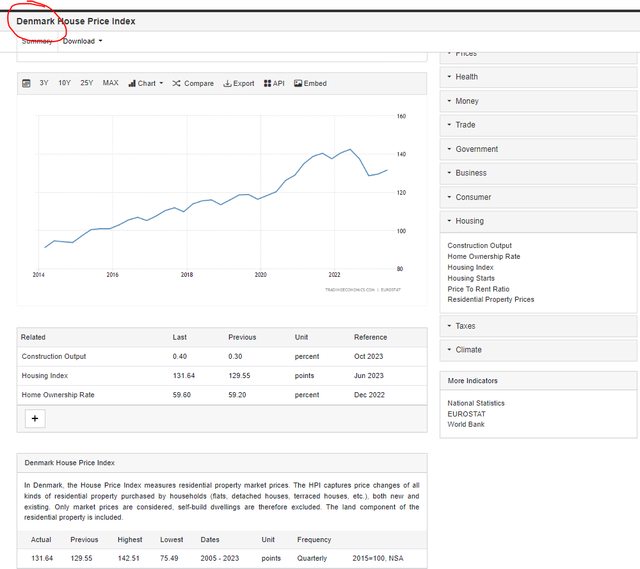This screenshot has width=640, height=569.
Task: Open the Home Ownership Rate link in sidebar
Action: (x=484, y=257)
